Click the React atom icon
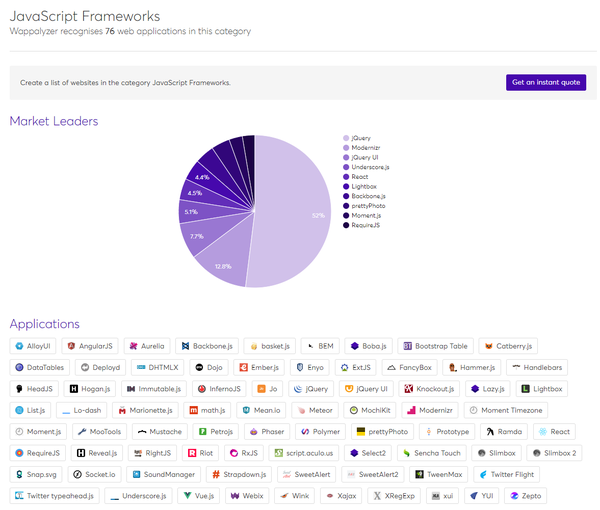 point(543,432)
